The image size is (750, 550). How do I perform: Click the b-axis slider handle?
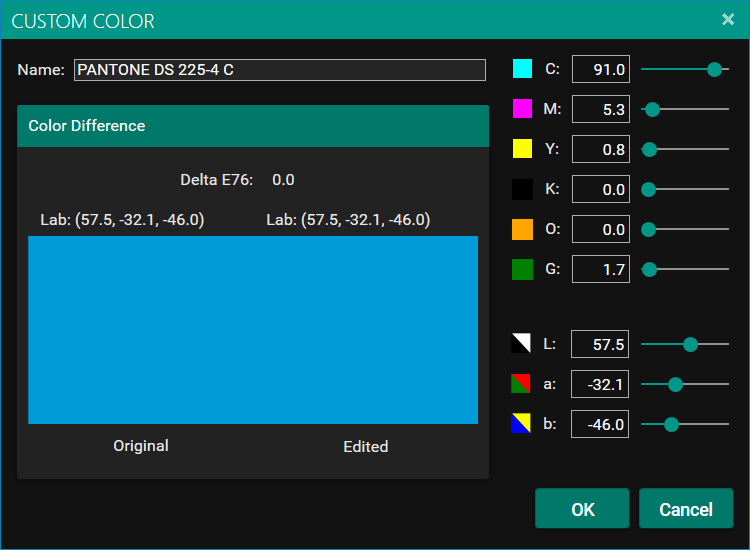[x=672, y=424]
